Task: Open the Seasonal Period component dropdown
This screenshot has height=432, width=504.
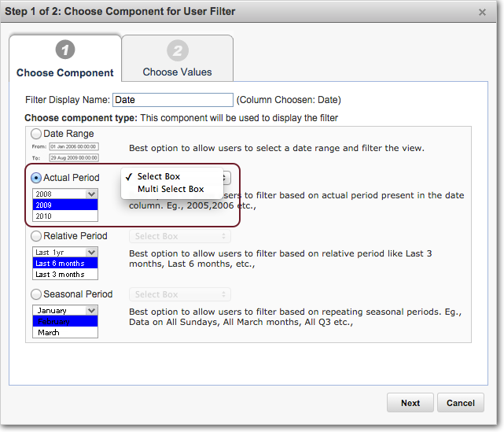Action: [180, 294]
